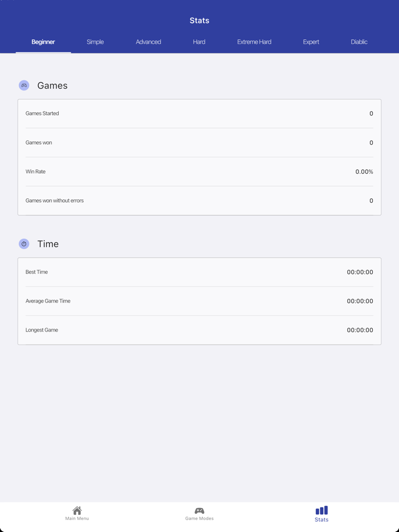Click the Best Time row
This screenshot has height=532, width=399.
point(199,272)
